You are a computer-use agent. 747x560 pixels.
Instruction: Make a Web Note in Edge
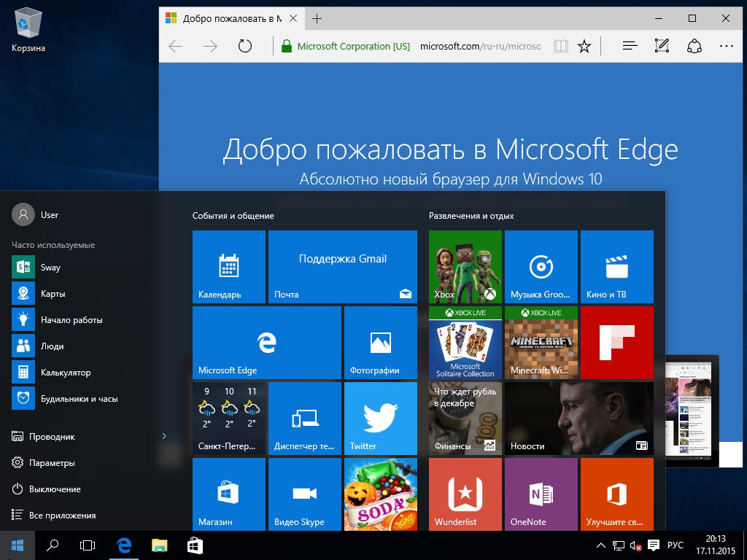662,46
